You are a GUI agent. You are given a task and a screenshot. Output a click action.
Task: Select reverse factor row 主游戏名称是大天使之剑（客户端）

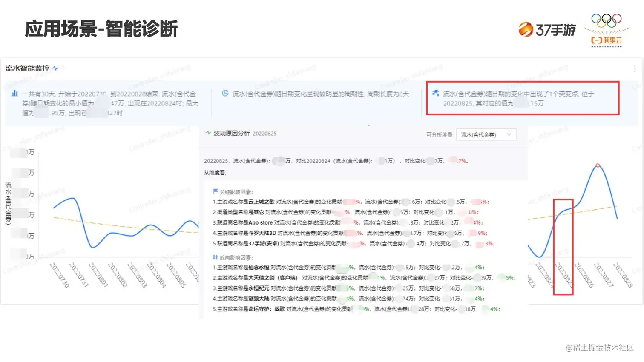point(364,278)
